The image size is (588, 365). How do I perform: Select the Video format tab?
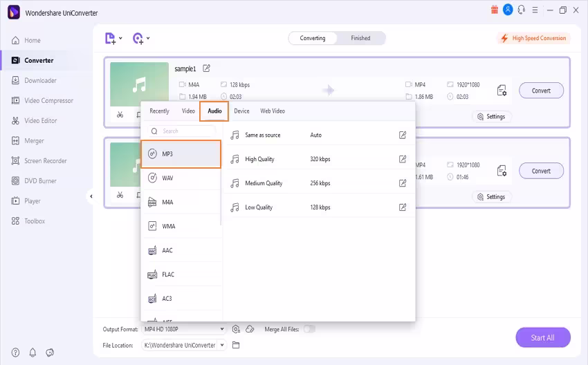pos(188,111)
